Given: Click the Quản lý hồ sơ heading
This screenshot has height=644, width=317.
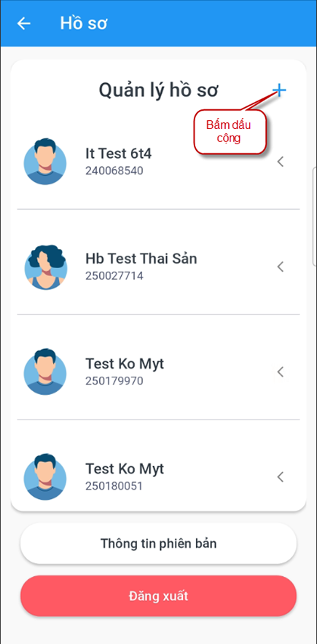Looking at the screenshot, I should [159, 91].
